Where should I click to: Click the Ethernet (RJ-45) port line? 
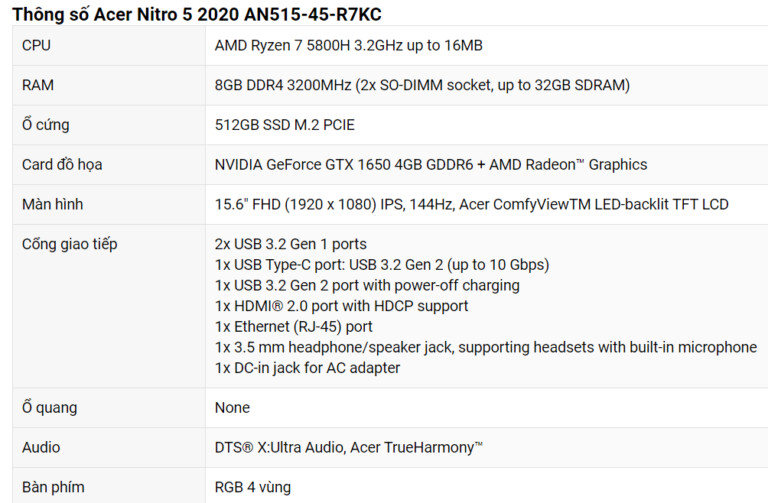pos(294,326)
